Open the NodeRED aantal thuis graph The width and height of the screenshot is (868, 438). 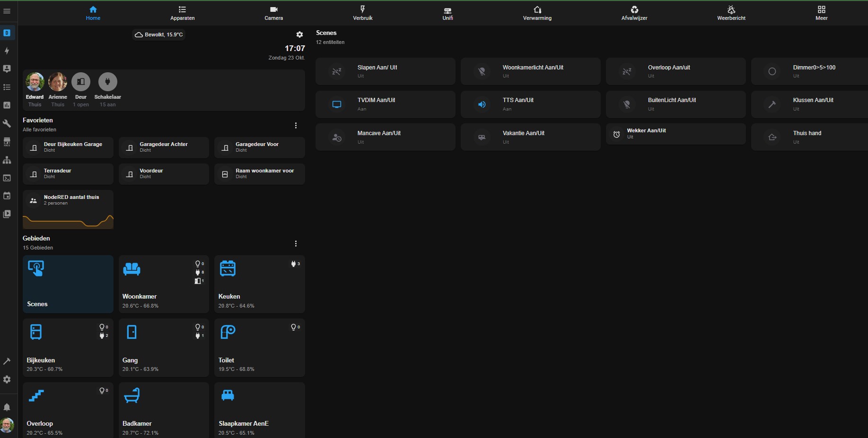(x=68, y=209)
